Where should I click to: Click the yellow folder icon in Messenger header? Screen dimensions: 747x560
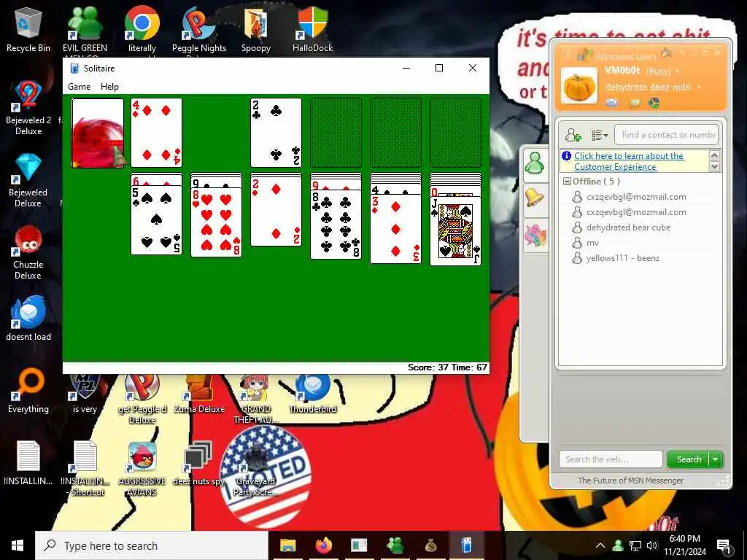[x=634, y=103]
